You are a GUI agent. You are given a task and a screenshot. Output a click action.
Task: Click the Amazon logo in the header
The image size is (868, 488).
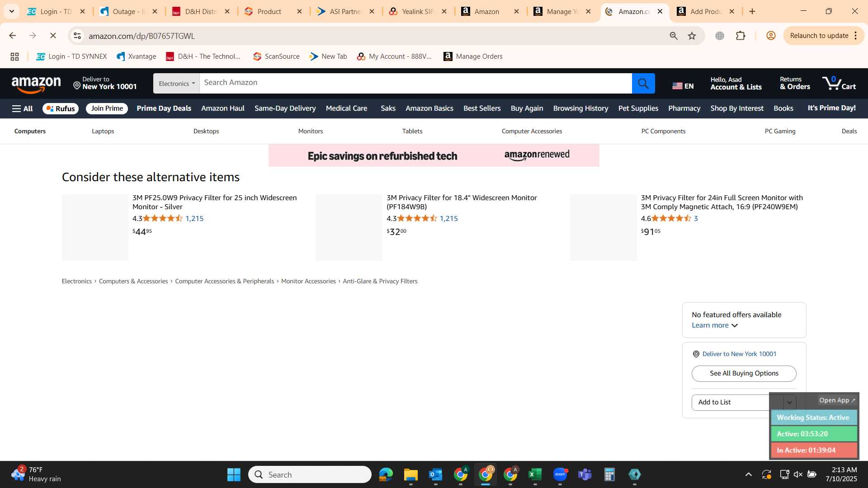[36, 84]
